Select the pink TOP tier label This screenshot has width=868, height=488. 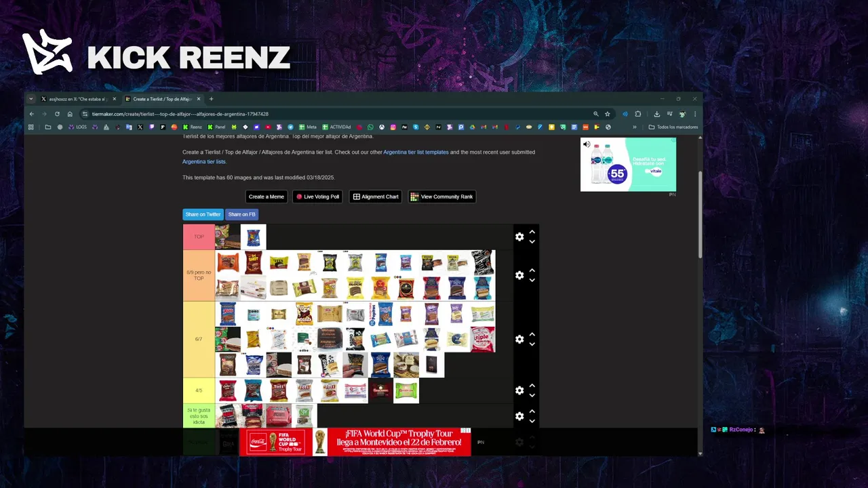tap(199, 237)
